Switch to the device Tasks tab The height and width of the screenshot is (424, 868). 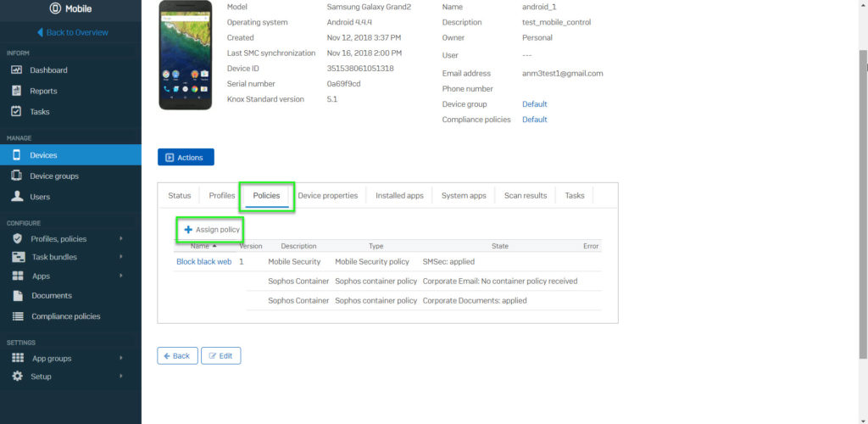point(575,195)
